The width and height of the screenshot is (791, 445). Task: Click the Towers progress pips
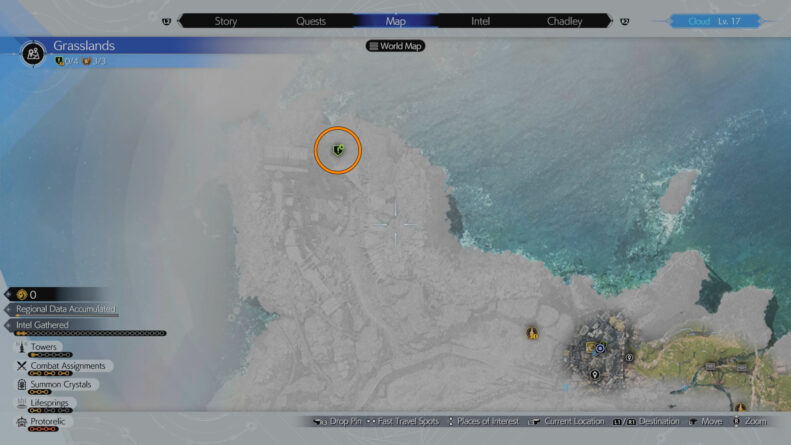[x=50, y=355]
